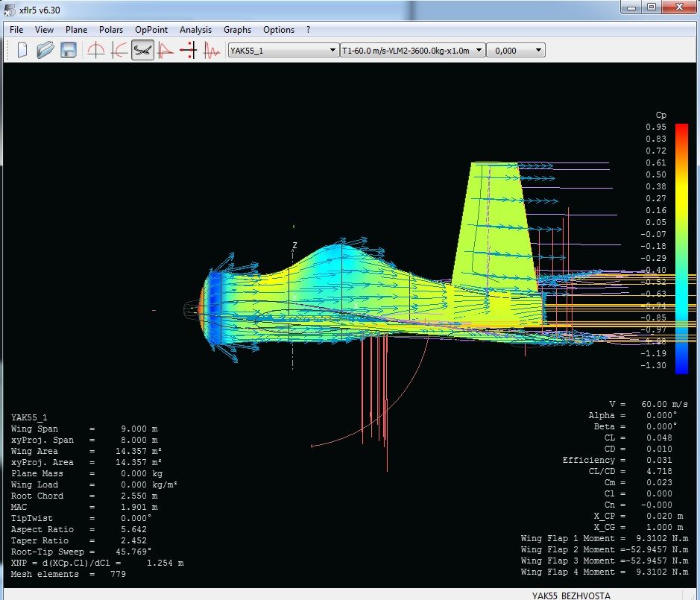
Task: Toggle the 3D plane view icon
Action: 142,50
